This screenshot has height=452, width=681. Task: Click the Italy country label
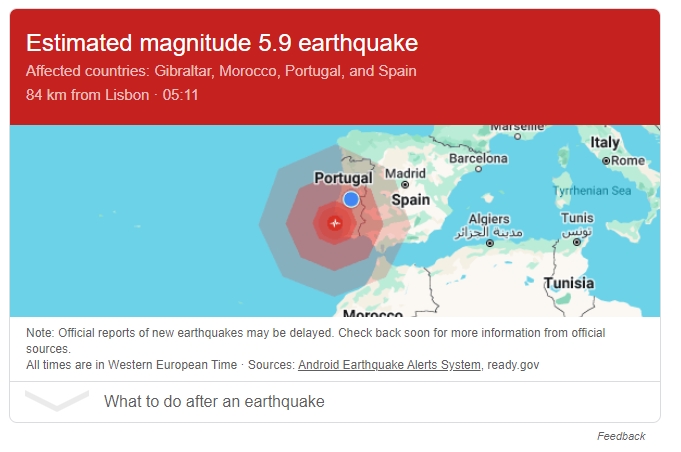point(605,143)
